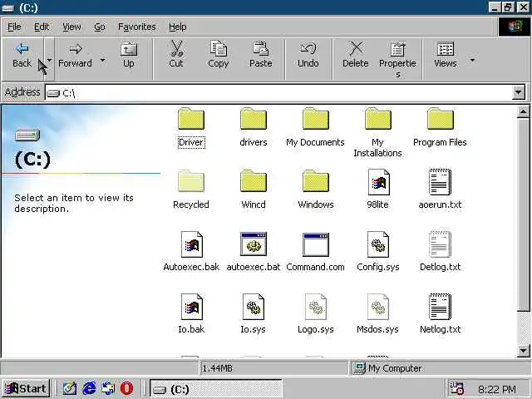Click the vertical scrollbar thumb
This screenshot has width=532, height=399.
[523, 214]
